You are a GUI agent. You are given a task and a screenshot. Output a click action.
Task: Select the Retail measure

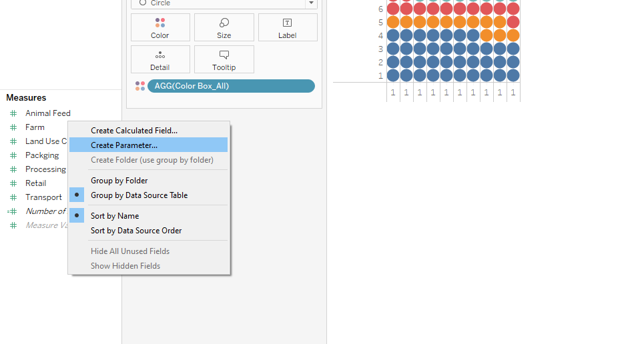pos(36,183)
